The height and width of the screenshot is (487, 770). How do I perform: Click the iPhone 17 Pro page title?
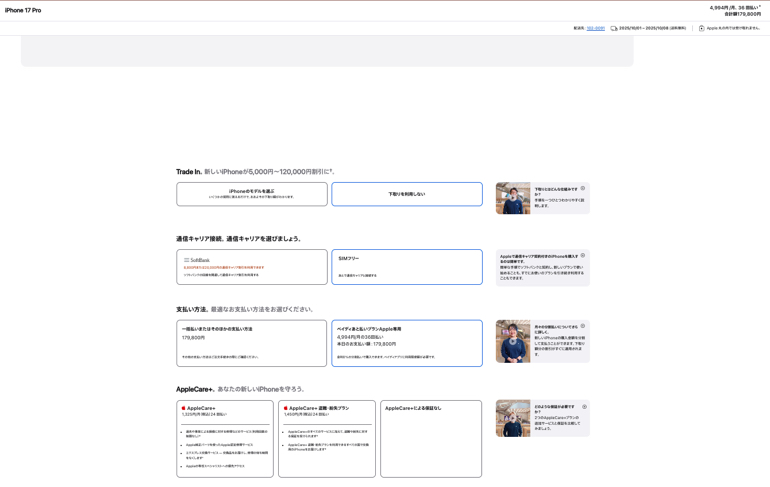tap(23, 10)
